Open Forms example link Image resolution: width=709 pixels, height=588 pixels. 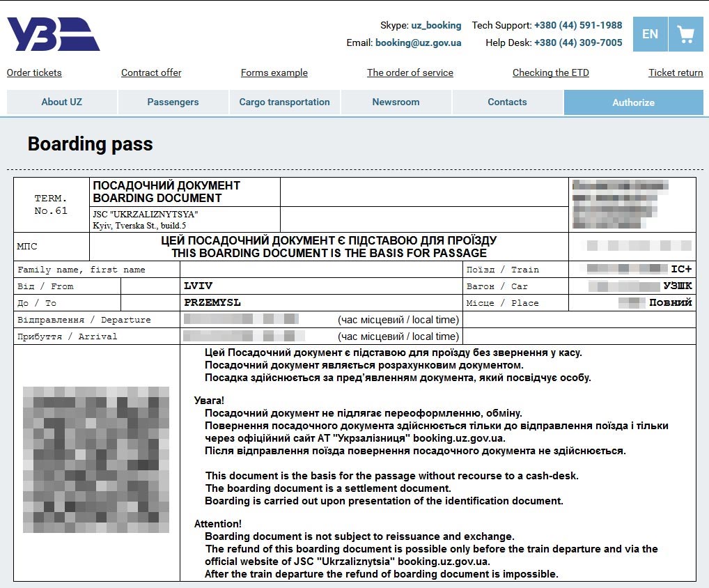(274, 72)
